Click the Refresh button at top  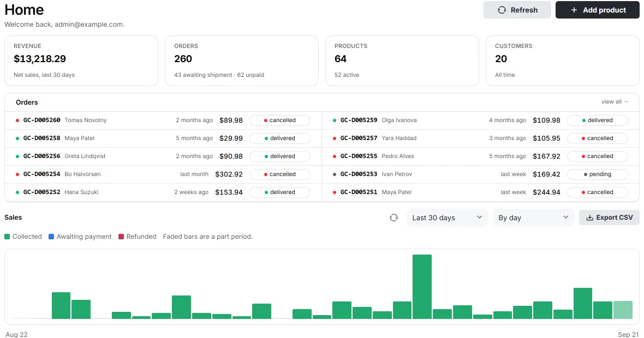tap(517, 10)
